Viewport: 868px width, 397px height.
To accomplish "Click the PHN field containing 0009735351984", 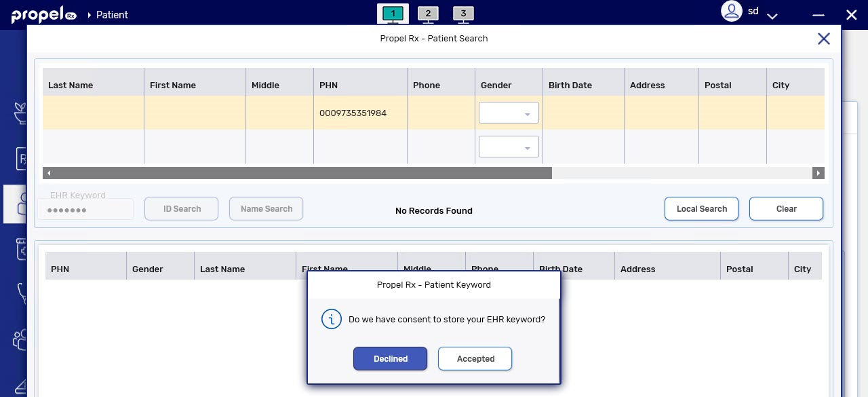I will pyautogui.click(x=359, y=113).
